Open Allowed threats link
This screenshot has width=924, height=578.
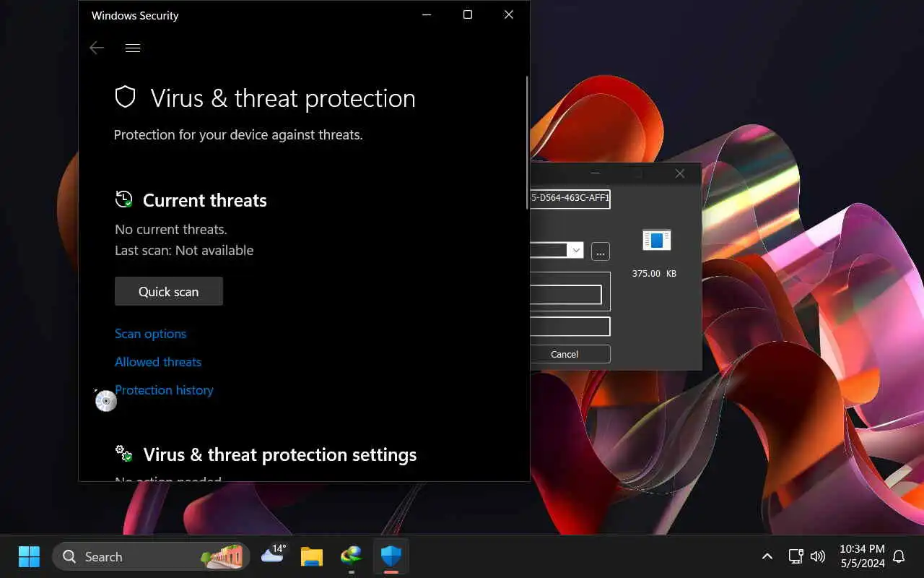158,362
